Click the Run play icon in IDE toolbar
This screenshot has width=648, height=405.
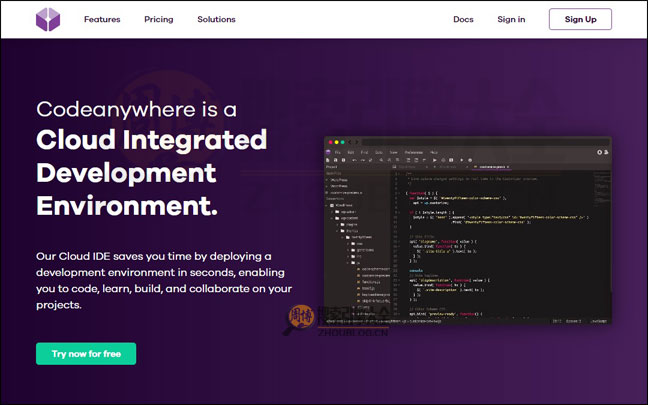tap(434, 160)
